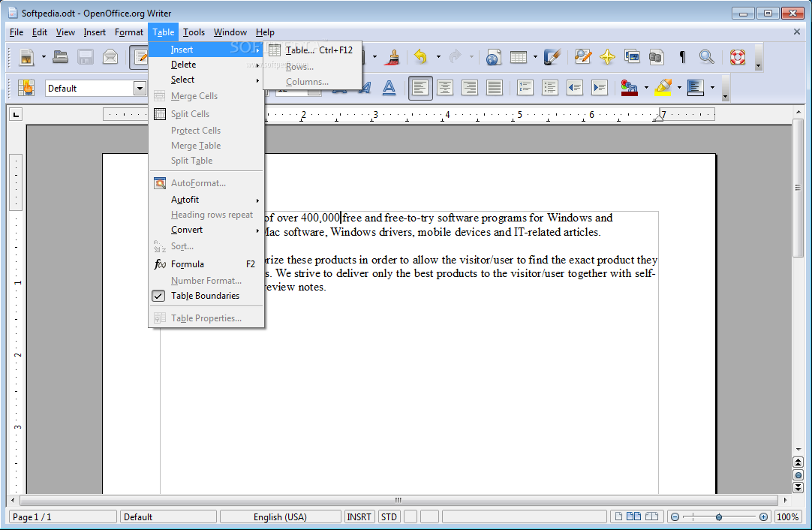Open the Delete submenu entry
The height and width of the screenshot is (530, 812).
(x=206, y=65)
